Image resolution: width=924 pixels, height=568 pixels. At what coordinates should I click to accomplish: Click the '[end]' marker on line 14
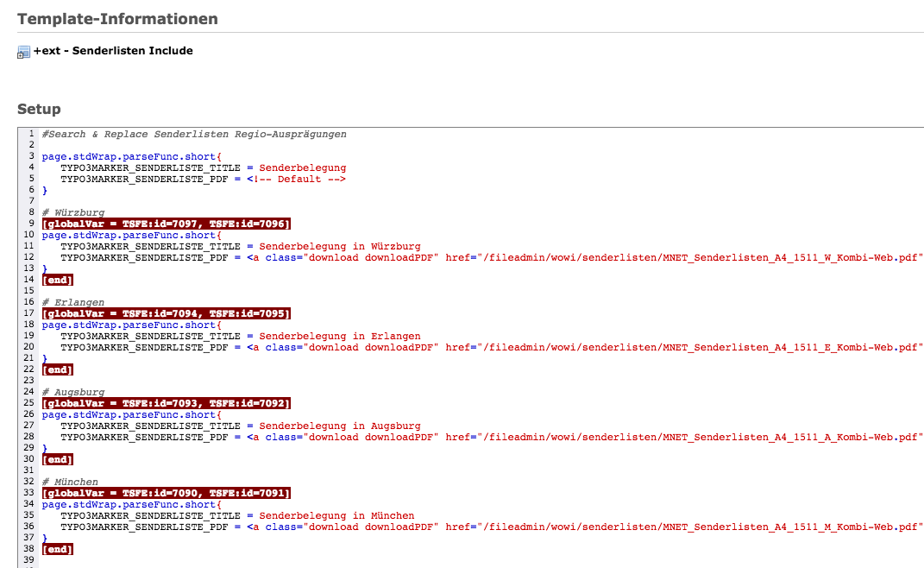pos(58,281)
